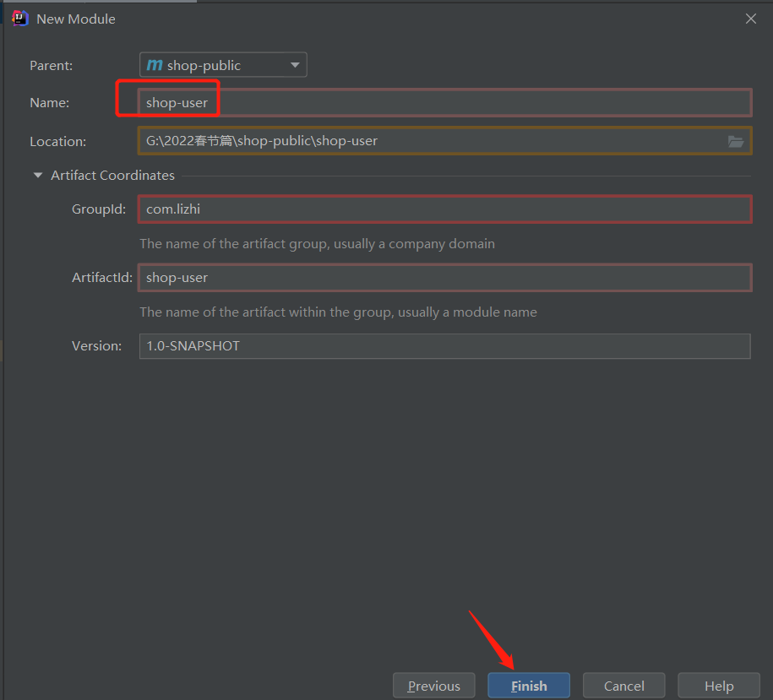The width and height of the screenshot is (773, 700).
Task: Click the ArtifactId hint text about module name
Action: pyautogui.click(x=338, y=312)
